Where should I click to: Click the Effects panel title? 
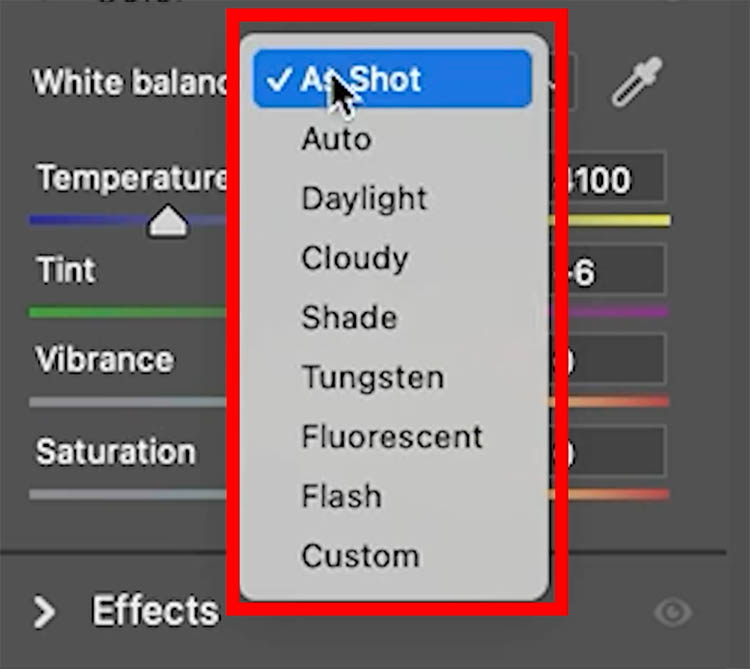point(155,611)
